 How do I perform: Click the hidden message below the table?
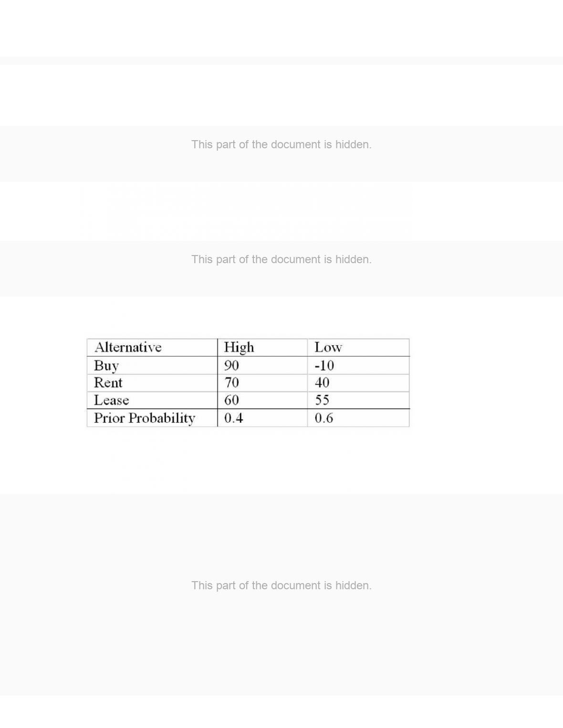point(281,585)
